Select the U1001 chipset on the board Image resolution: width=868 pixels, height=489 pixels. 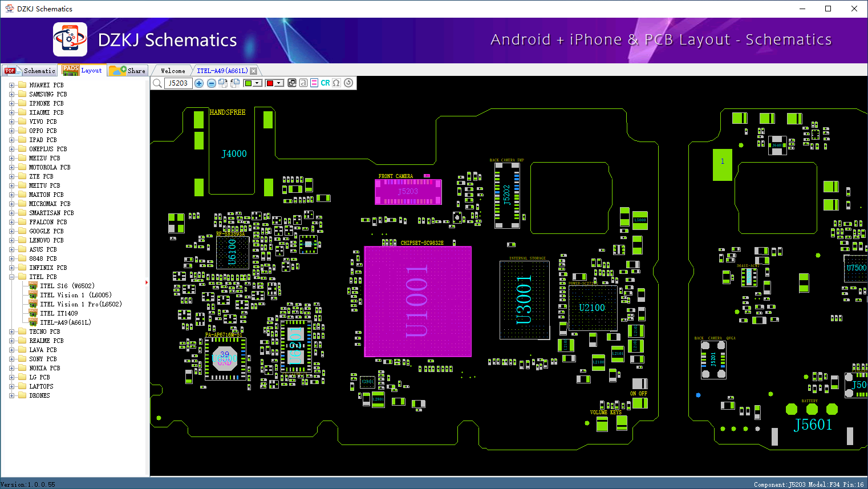[418, 301]
